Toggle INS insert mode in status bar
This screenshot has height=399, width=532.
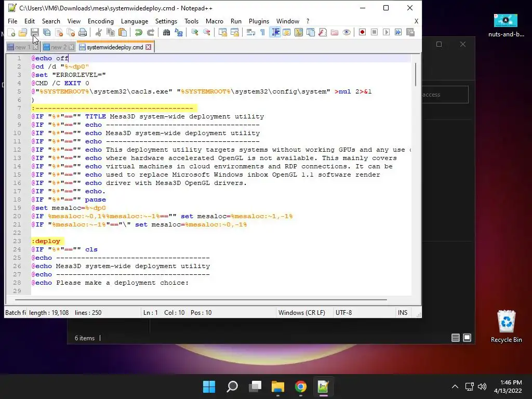click(x=403, y=312)
